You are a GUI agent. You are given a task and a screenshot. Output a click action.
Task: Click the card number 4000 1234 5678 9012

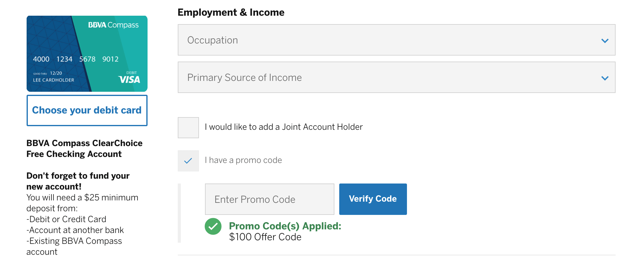tap(76, 59)
